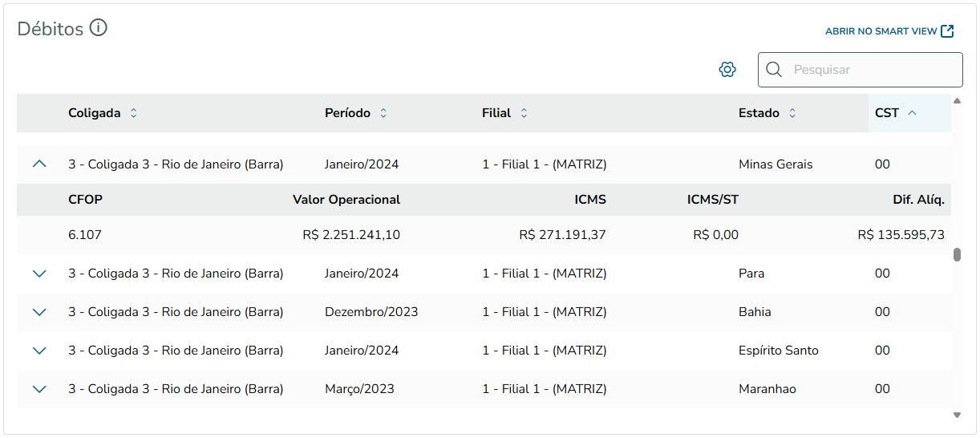
Task: Expand the Para row
Action: click(39, 274)
